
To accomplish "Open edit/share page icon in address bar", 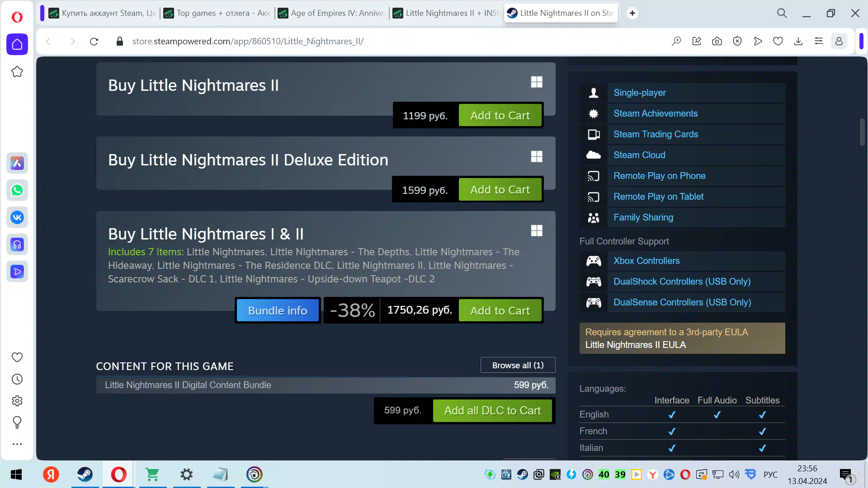I will [x=697, y=42].
